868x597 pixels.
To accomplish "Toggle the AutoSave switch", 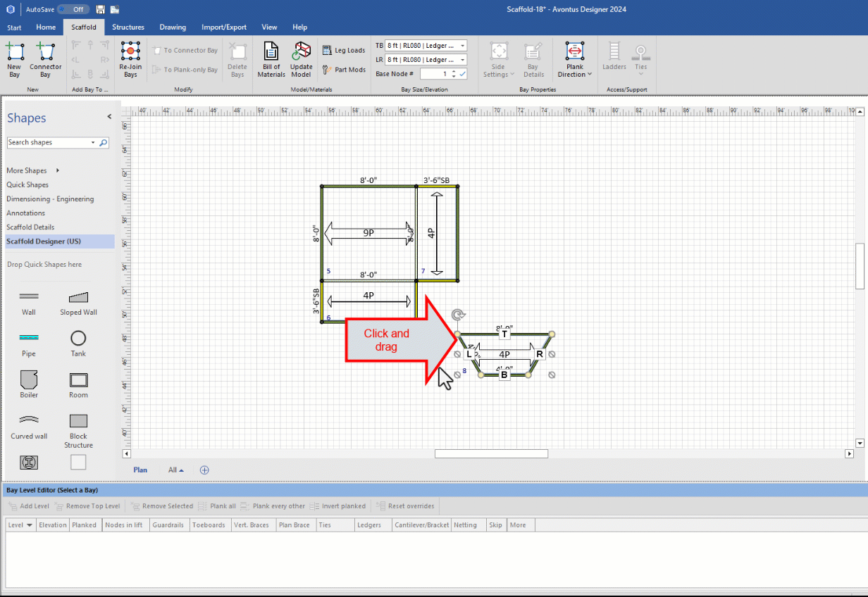I will pos(73,9).
